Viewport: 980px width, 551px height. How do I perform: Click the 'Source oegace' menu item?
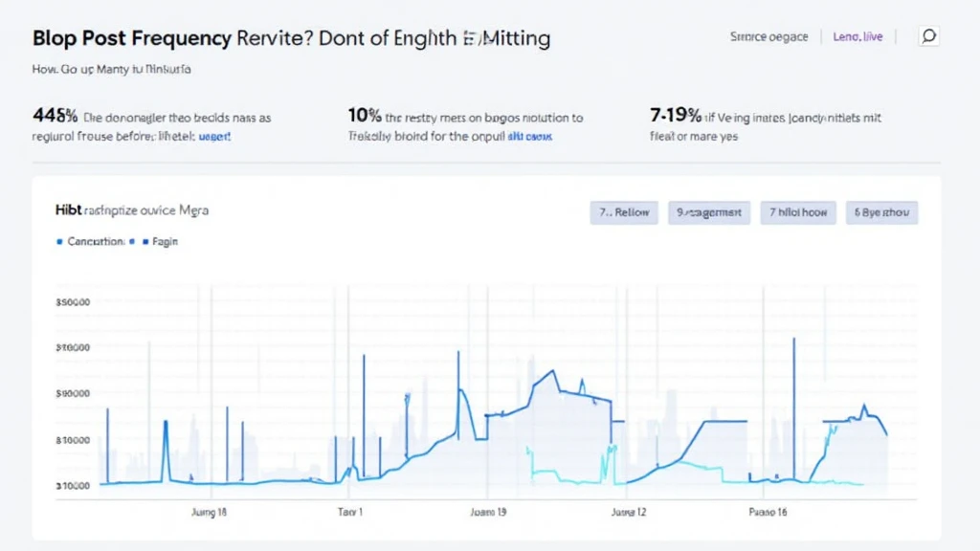pos(769,35)
